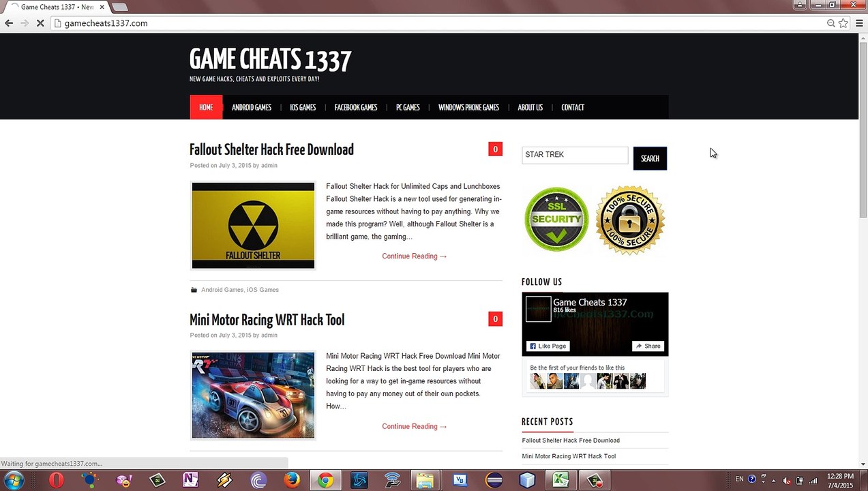The width and height of the screenshot is (868, 491).
Task: Open the Eclipse taskbar icon
Action: pyautogui.click(x=494, y=480)
